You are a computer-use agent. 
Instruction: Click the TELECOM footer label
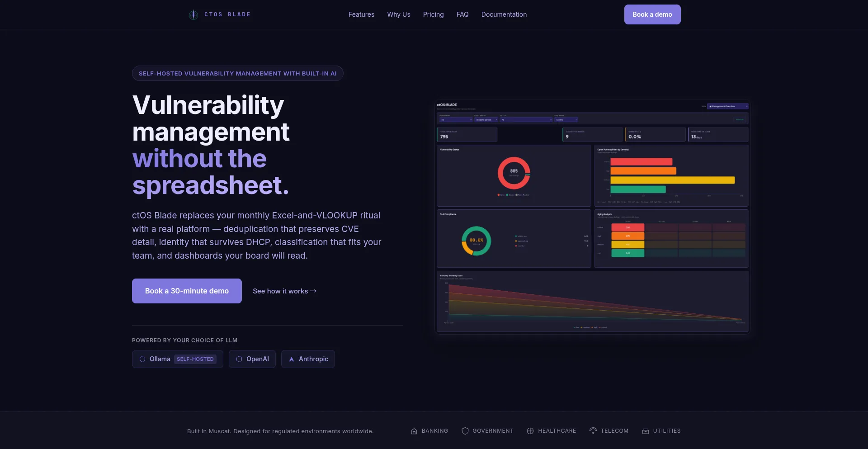615,431
